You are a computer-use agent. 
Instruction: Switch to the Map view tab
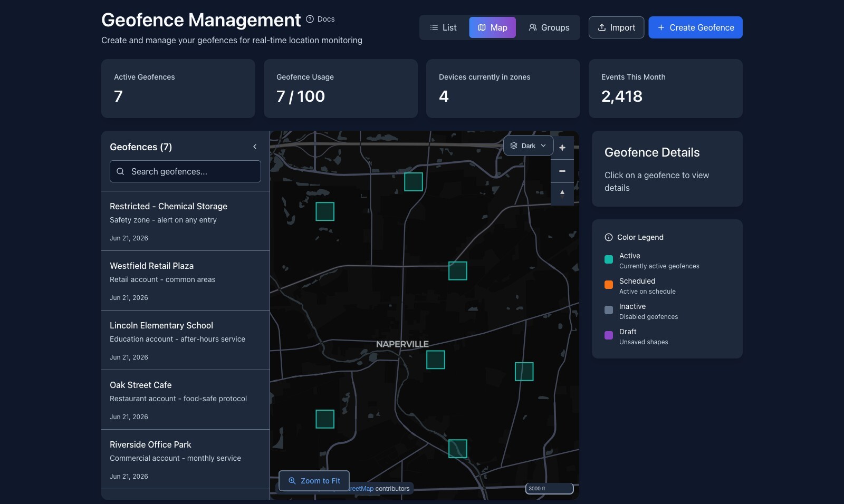(x=492, y=27)
